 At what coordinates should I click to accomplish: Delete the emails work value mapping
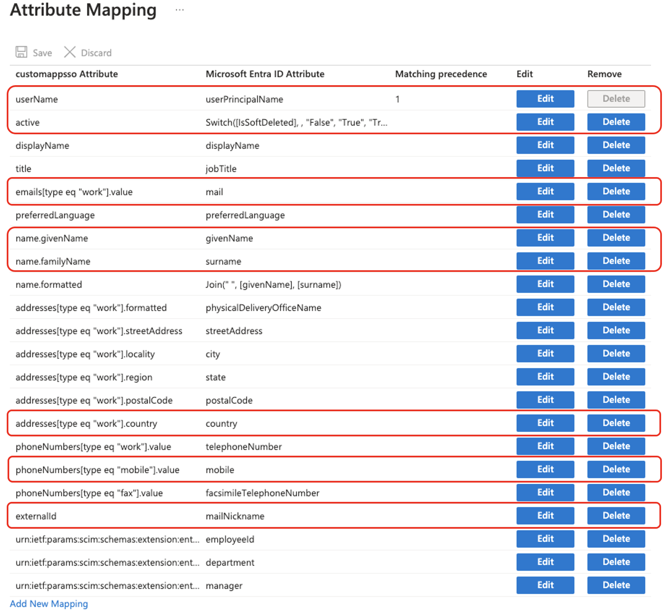click(616, 191)
